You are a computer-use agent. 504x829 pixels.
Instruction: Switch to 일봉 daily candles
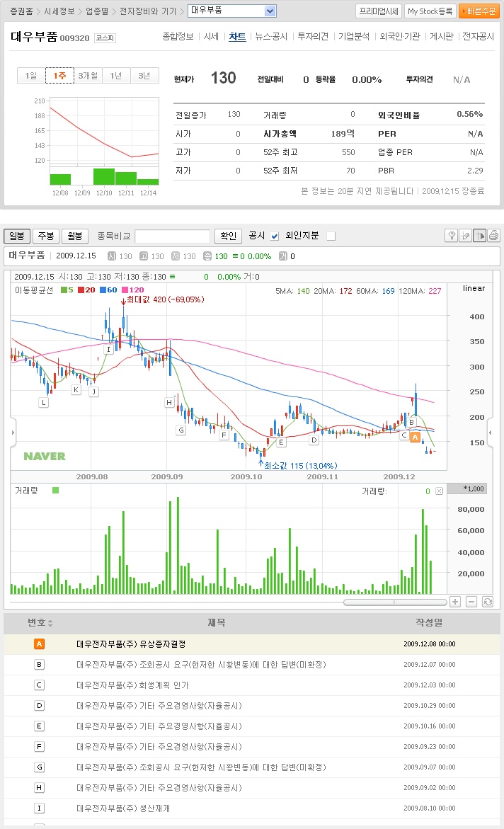[17, 236]
